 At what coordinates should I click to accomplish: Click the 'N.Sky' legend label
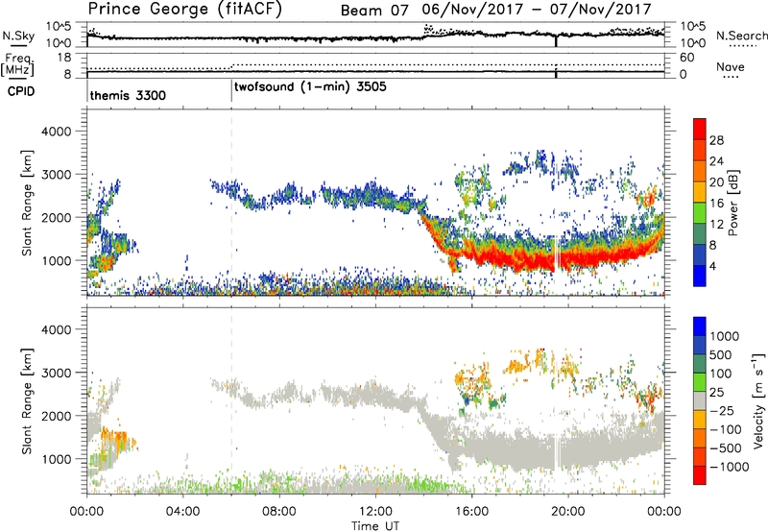coord(18,36)
